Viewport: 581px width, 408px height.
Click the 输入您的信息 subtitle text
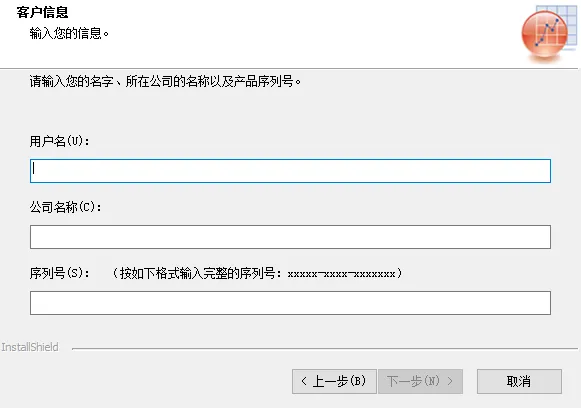click(x=69, y=33)
